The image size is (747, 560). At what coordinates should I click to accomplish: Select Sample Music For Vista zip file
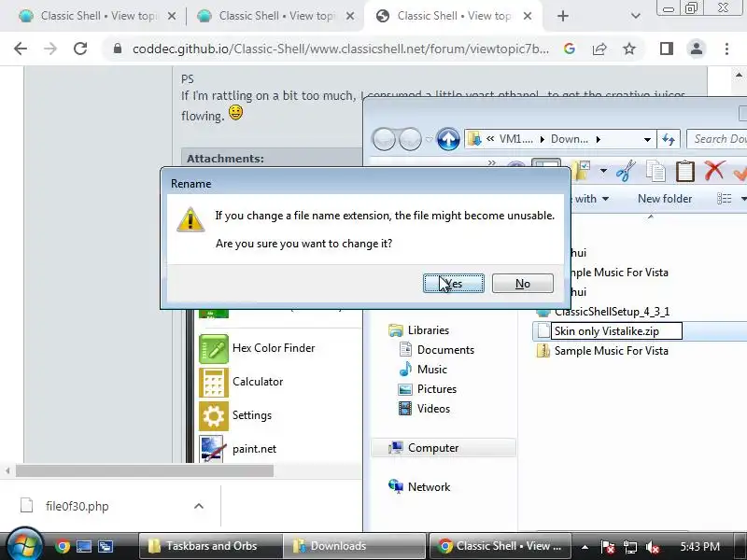tap(612, 351)
